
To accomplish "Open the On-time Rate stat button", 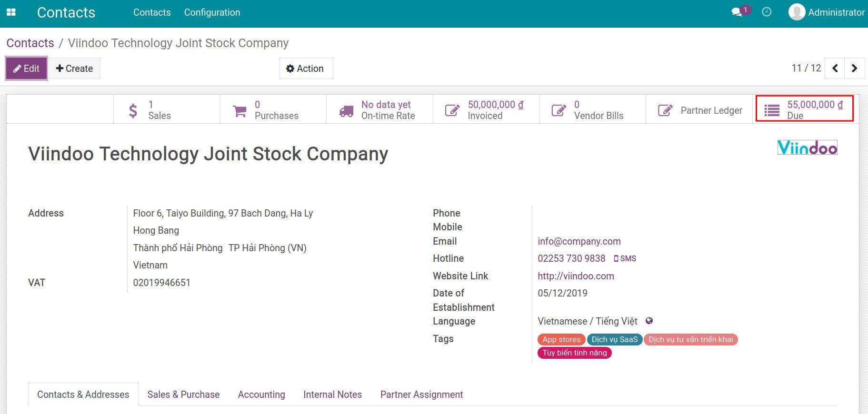I will click(379, 110).
